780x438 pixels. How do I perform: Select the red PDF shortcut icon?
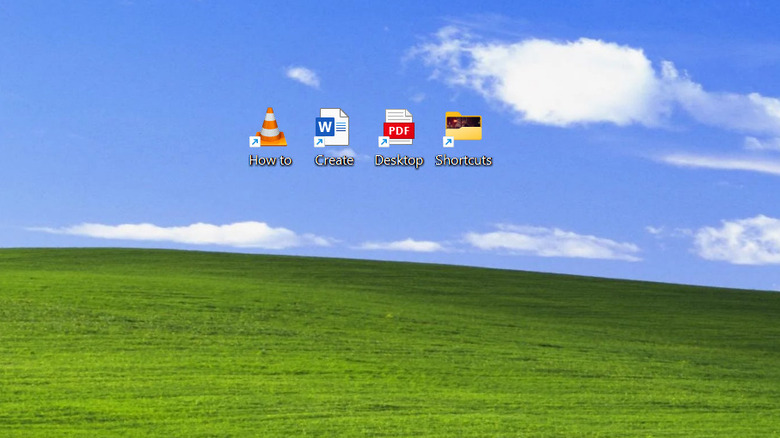click(x=397, y=127)
